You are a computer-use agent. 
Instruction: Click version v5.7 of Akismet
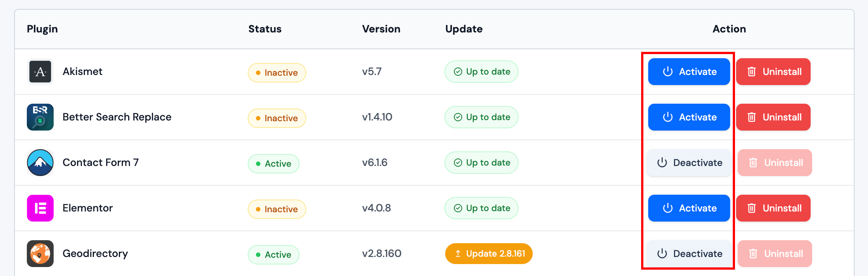pos(372,72)
